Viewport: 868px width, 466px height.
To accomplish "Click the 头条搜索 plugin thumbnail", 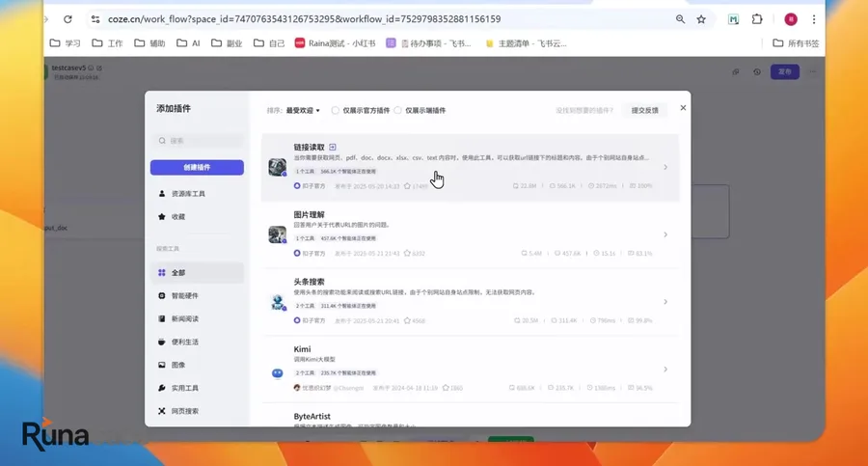I will (278, 302).
